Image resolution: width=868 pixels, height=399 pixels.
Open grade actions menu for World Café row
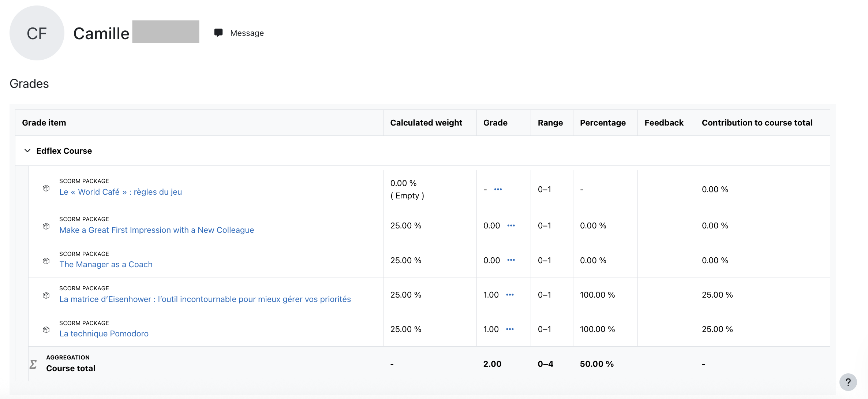tap(498, 189)
